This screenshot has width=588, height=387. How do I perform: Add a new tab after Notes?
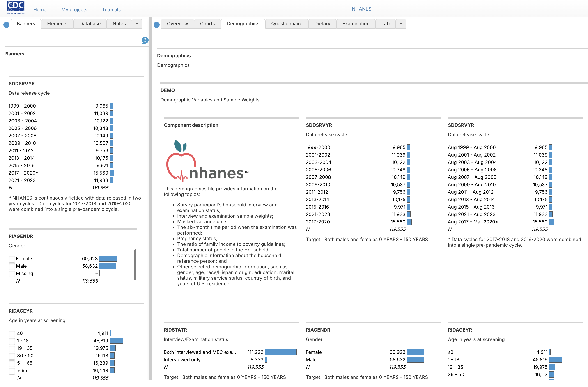tap(137, 24)
